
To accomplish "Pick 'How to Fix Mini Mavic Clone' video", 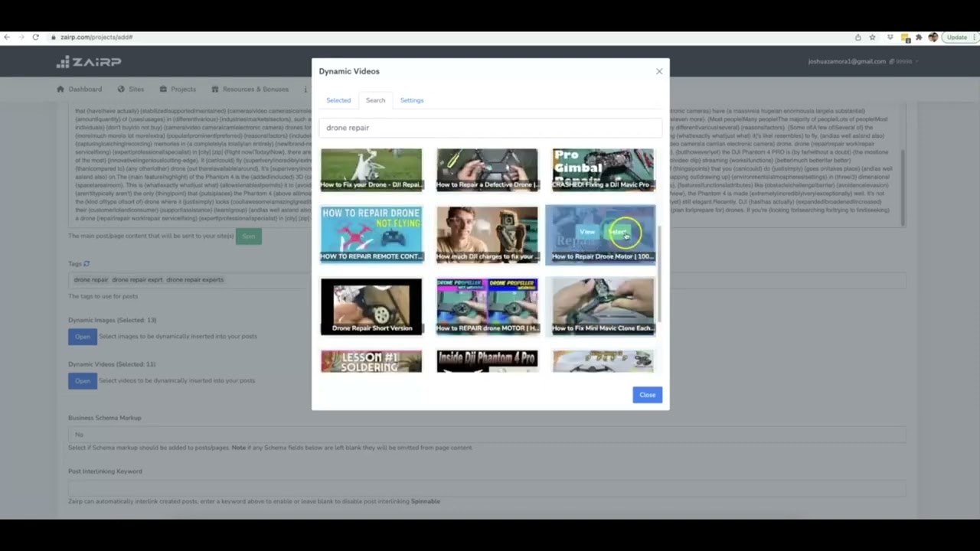I will [x=603, y=306].
